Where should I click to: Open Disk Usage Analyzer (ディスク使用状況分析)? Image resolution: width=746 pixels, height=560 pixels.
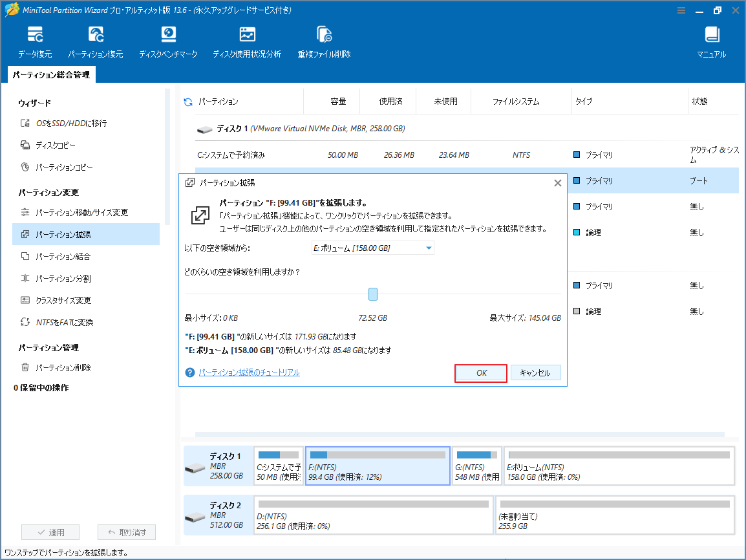coord(247,42)
